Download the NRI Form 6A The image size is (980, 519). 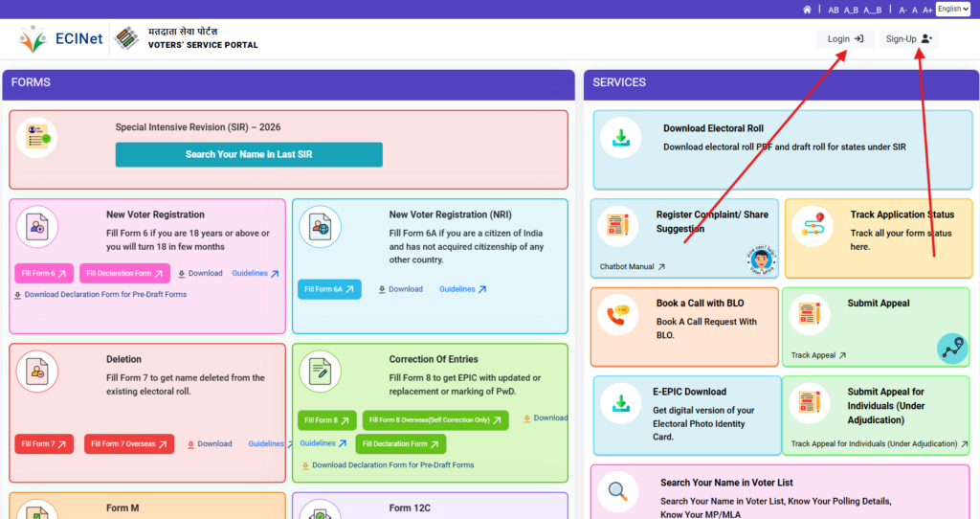click(400, 289)
